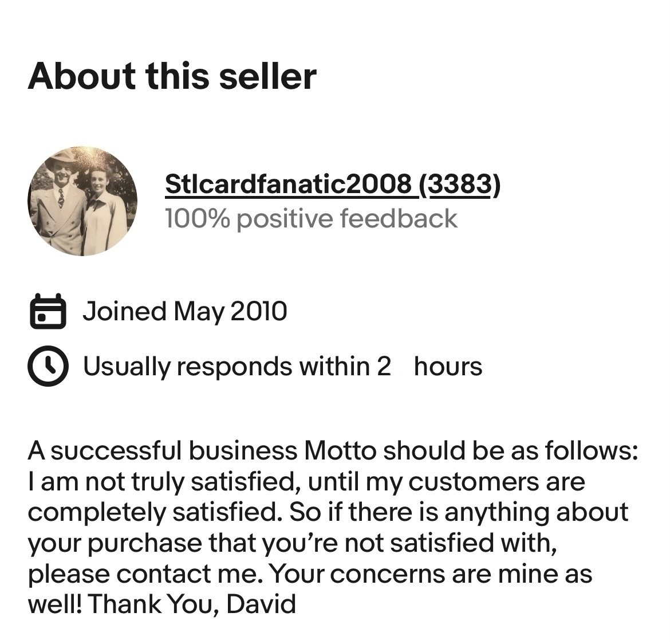Click the word hours in response time
This screenshot has width=670, height=644.
[448, 367]
